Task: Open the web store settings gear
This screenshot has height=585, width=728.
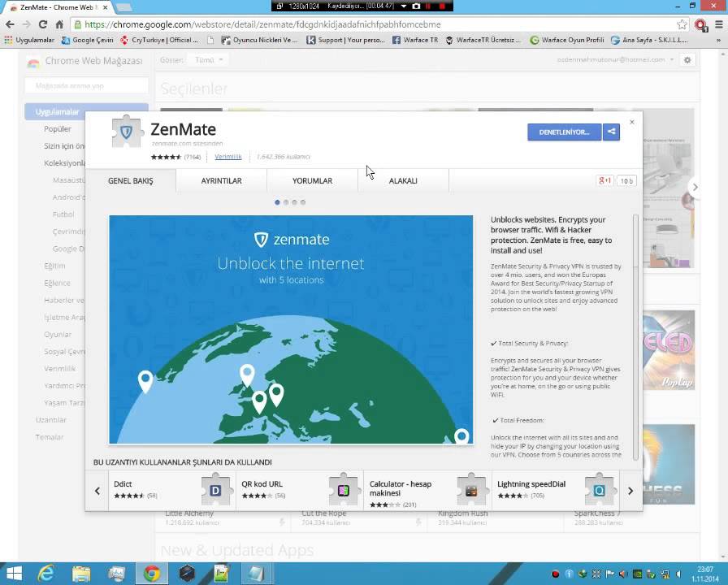Action: coord(687,60)
